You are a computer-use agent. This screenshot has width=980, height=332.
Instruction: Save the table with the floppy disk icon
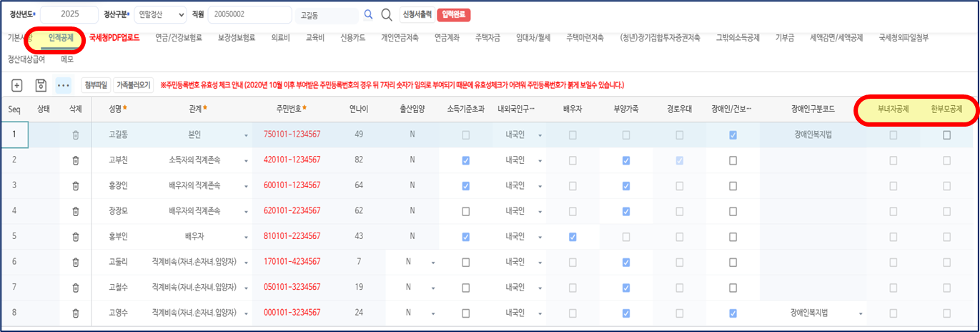click(x=41, y=85)
